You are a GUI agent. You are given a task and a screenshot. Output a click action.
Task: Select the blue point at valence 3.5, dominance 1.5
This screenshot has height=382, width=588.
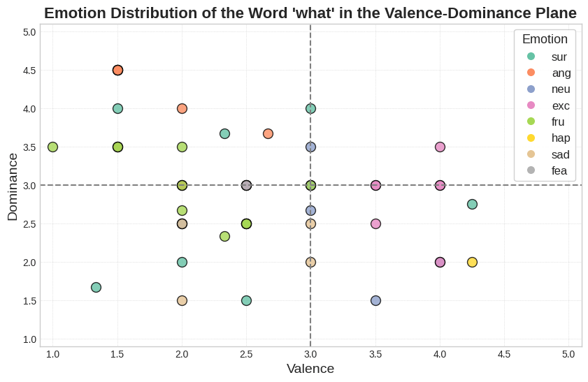click(375, 300)
